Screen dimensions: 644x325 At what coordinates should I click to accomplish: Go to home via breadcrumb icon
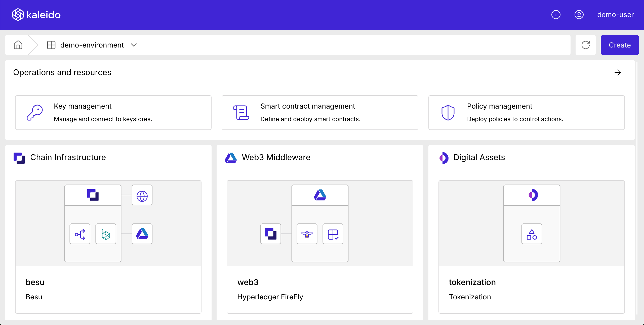pos(18,45)
